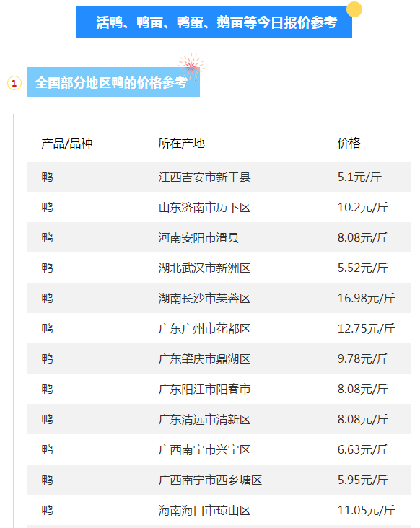The height and width of the screenshot is (528, 420).
Task: Click the yellow dot on the title banner
Action: click(x=354, y=9)
